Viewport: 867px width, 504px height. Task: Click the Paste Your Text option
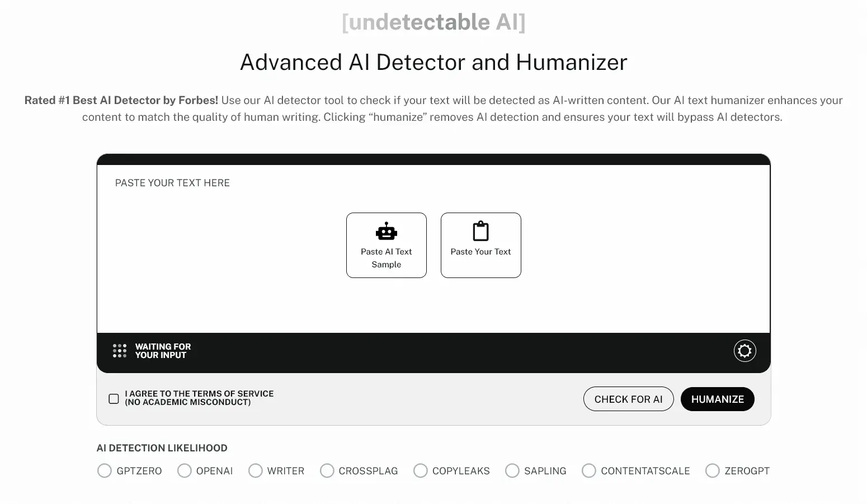click(x=480, y=245)
